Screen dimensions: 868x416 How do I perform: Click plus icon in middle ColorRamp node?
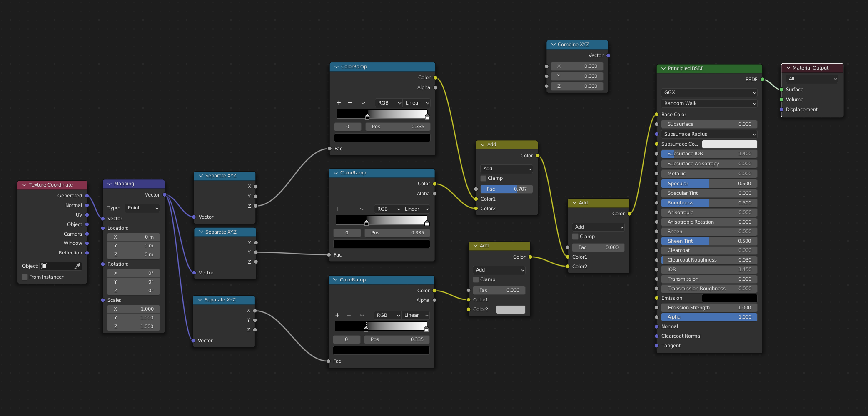[338, 209]
